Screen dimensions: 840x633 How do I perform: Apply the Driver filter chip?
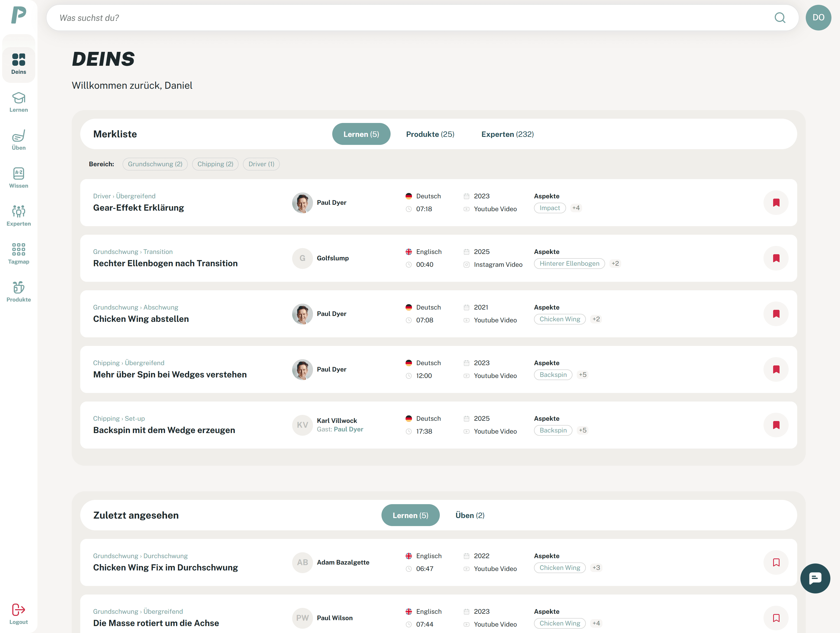(261, 164)
